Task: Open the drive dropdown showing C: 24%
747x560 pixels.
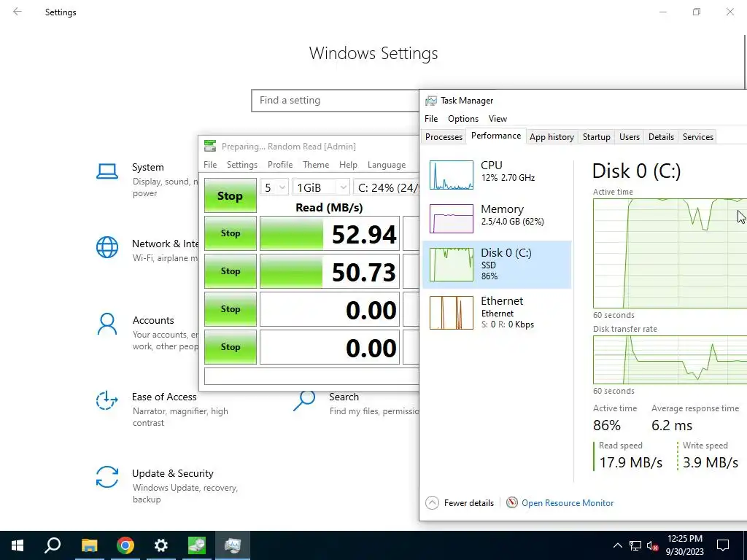Action: pyautogui.click(x=387, y=187)
